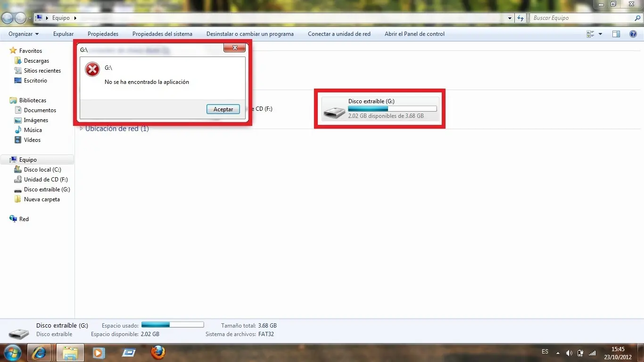644x362 pixels.
Task: Click Propiedades del sistema
Action: [x=162, y=34]
